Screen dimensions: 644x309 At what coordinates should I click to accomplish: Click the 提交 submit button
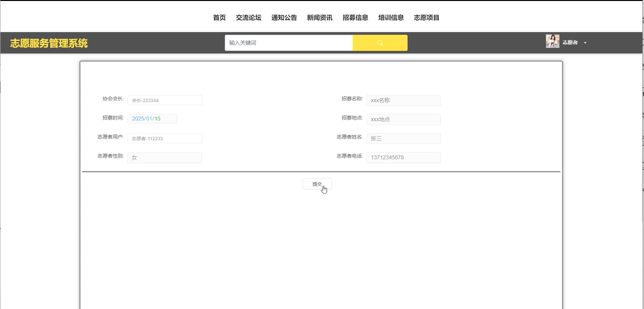(x=317, y=184)
